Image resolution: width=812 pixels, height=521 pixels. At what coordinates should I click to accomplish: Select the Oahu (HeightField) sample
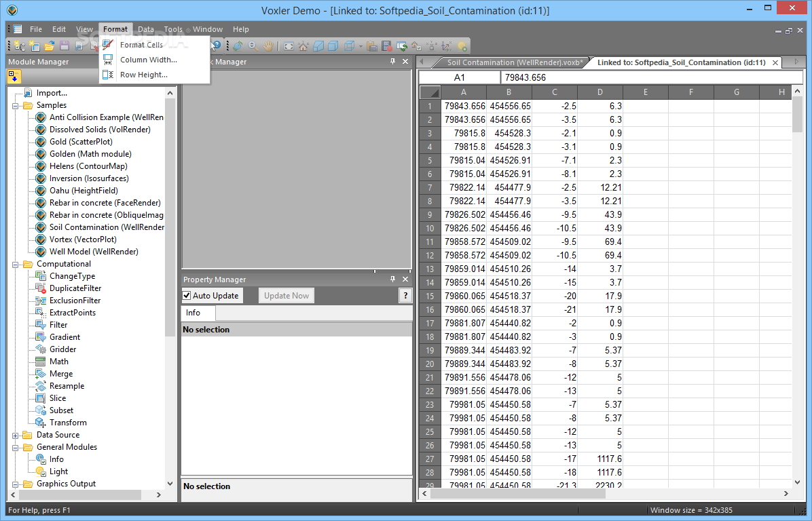pyautogui.click(x=84, y=191)
